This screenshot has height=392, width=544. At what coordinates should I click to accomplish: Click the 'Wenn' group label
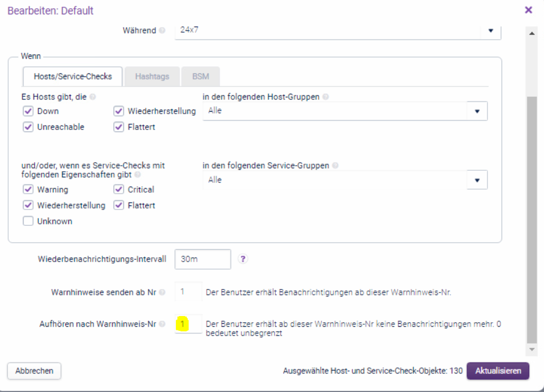(x=31, y=56)
